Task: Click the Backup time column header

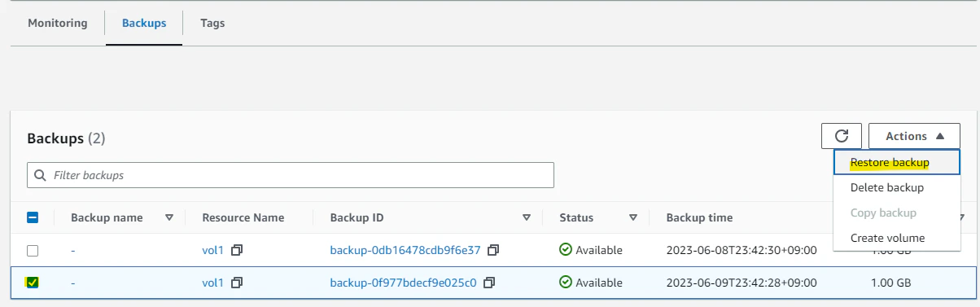Action: pyautogui.click(x=699, y=217)
